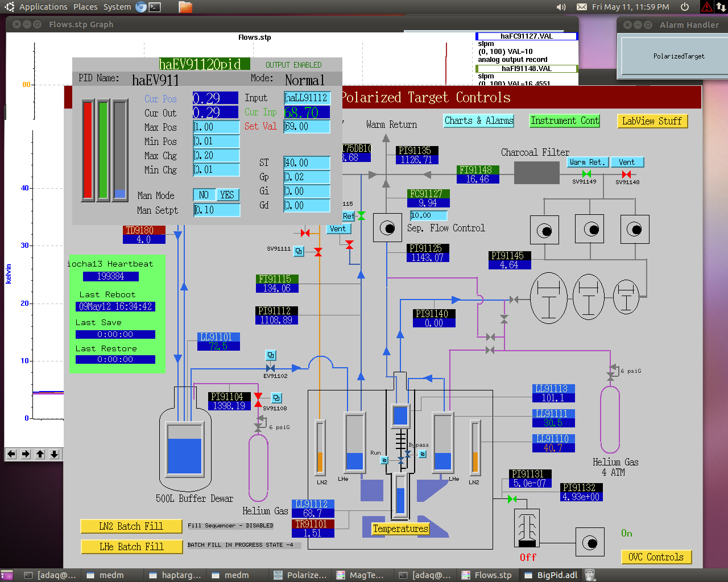Switch to haptarg taskbar window
Image resolution: width=728 pixels, height=582 pixels.
tap(175, 575)
